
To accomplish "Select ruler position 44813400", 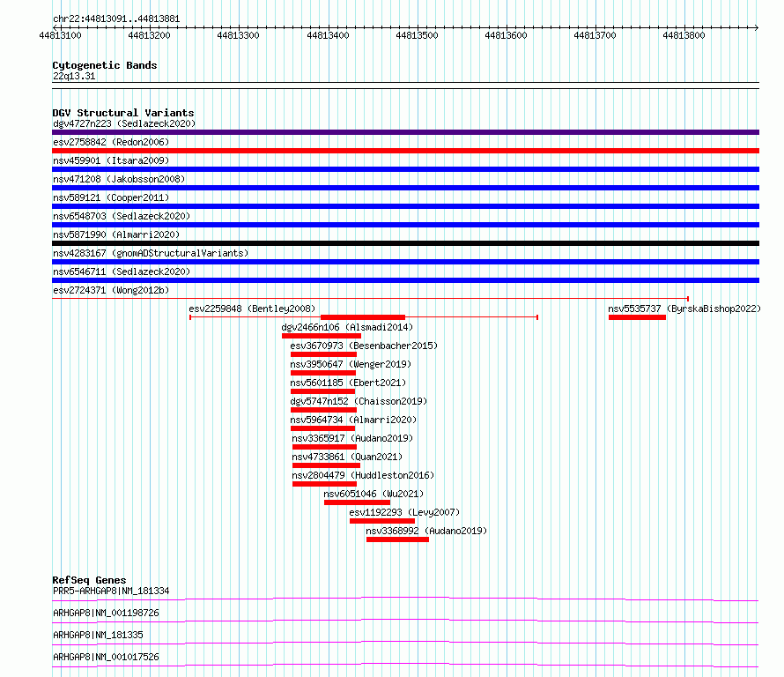I will (x=328, y=35).
